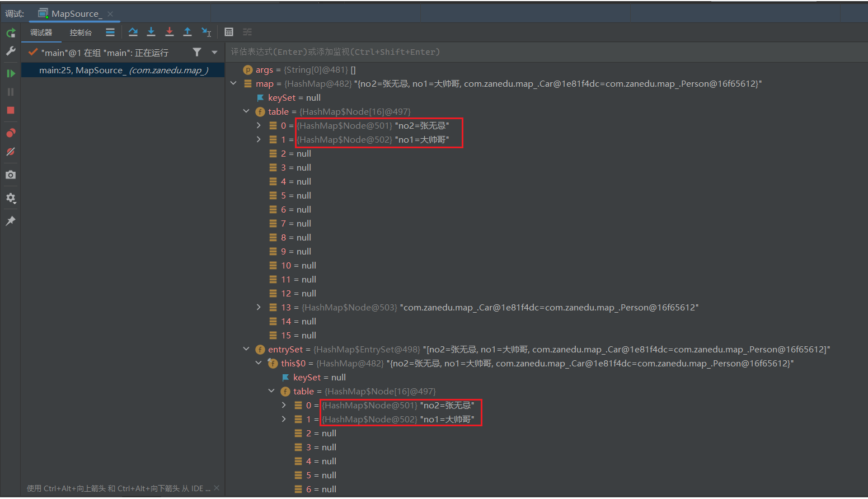This screenshot has width=868, height=499.
Task: Open thread selector dropdown arrow
Action: click(x=214, y=52)
